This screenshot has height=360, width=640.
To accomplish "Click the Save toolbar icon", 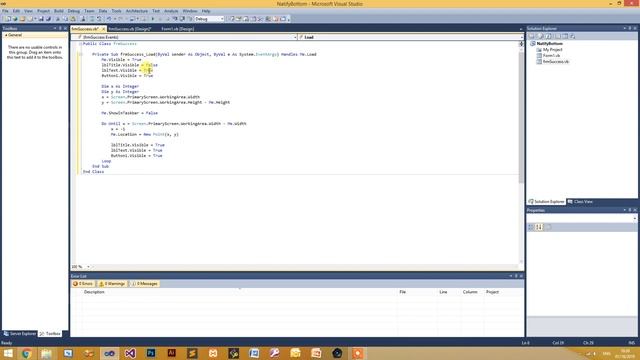I will coord(41,19).
